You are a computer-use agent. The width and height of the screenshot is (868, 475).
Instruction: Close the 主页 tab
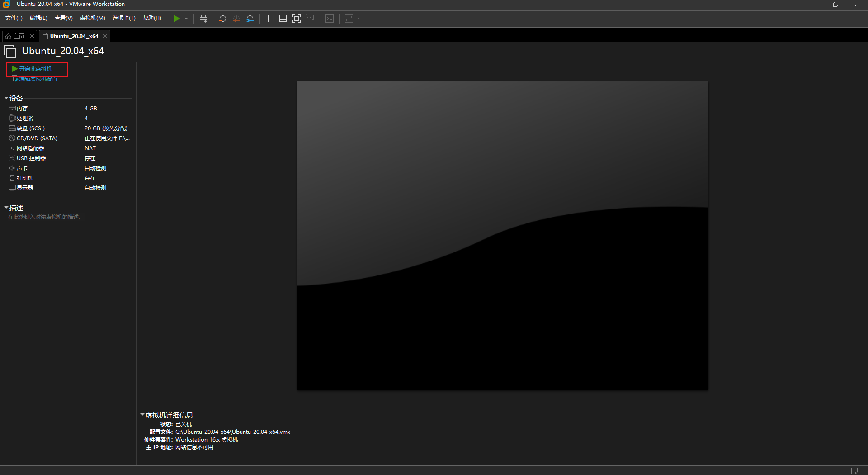point(32,36)
